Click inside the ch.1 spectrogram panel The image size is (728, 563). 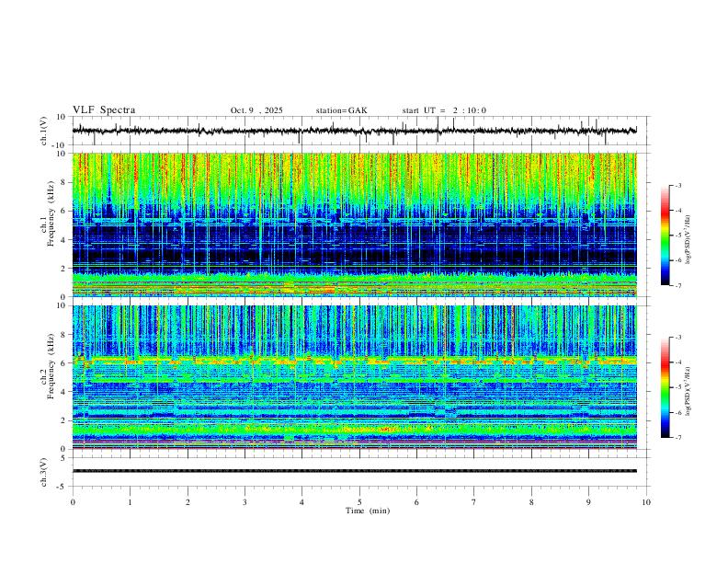pyautogui.click(x=354, y=224)
